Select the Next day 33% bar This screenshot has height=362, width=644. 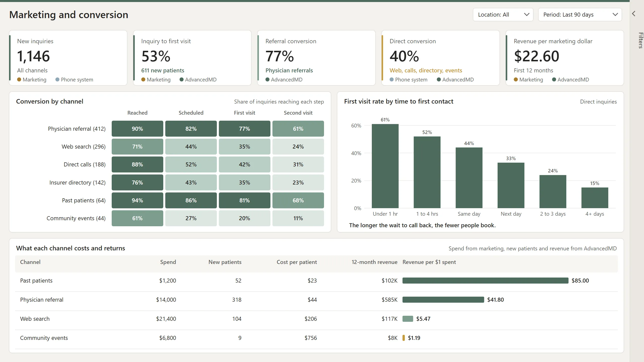511,185
